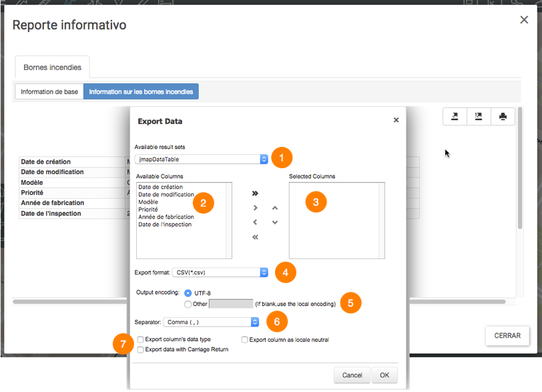Select the UTF-8 encoding radio button
The image size is (542, 392).
pyautogui.click(x=188, y=293)
